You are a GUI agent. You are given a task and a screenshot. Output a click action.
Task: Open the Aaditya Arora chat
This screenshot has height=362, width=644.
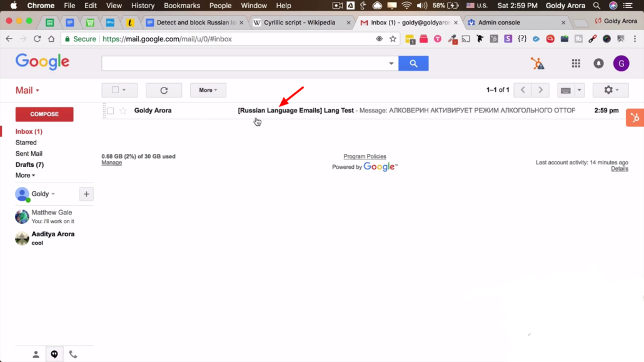[54, 238]
